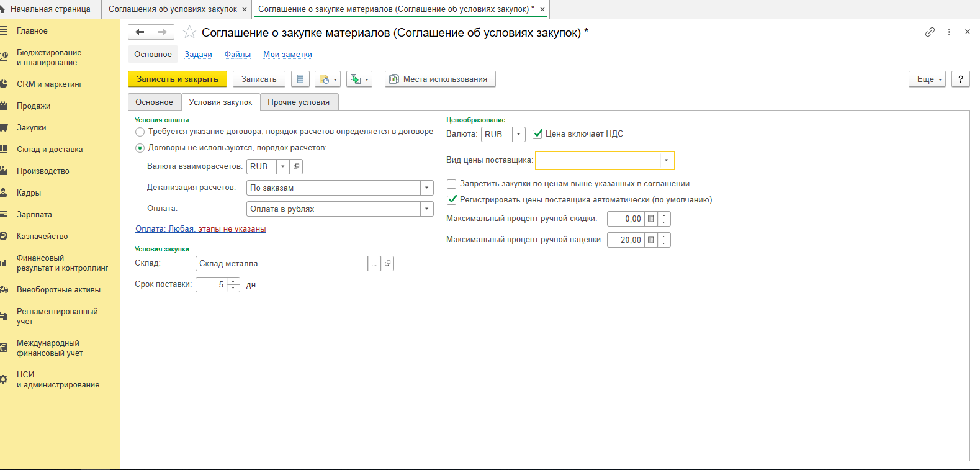Viewport: 980px width, 470px height.
Task: Go forward with the right arrow button
Action: click(x=163, y=32)
